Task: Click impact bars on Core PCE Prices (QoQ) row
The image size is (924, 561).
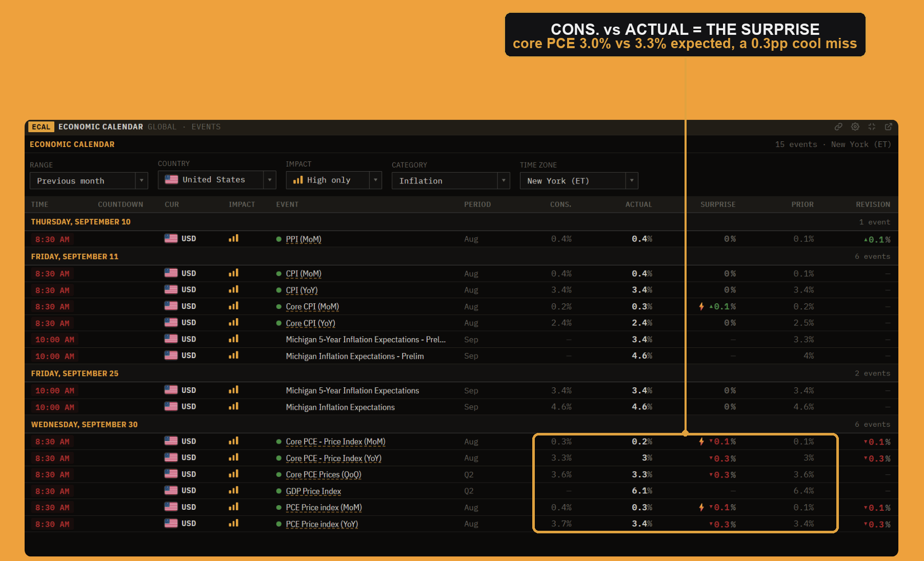Action: (234, 474)
